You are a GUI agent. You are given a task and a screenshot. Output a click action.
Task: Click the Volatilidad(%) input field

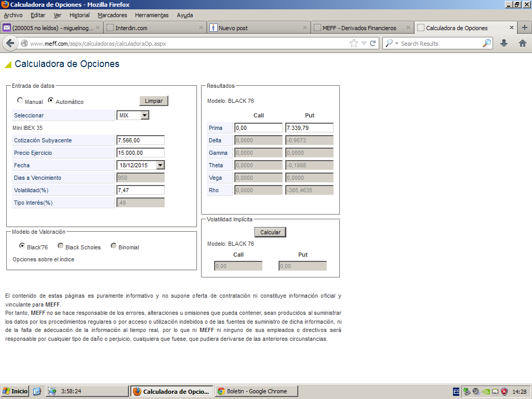140,190
